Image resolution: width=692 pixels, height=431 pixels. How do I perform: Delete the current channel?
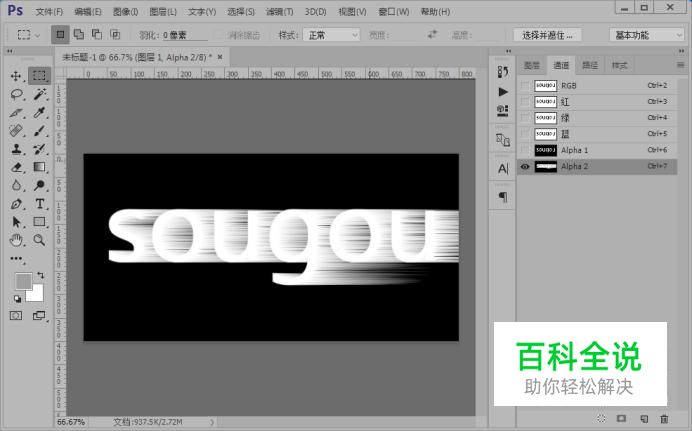click(664, 419)
